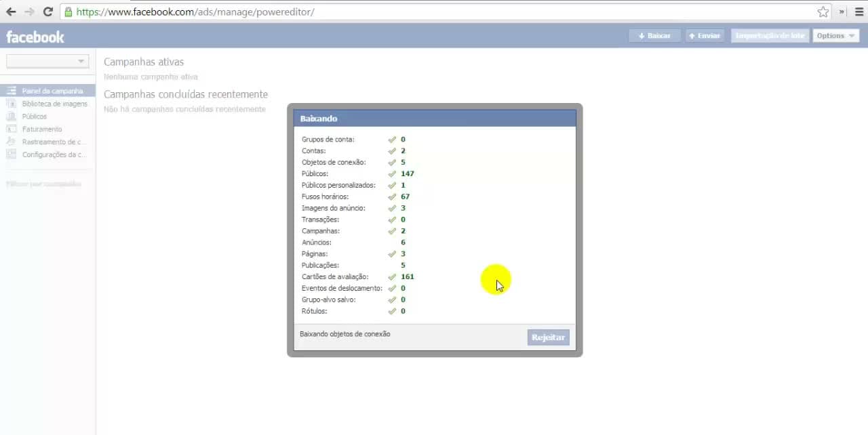
Task: Click the Baixar download button
Action: [654, 36]
